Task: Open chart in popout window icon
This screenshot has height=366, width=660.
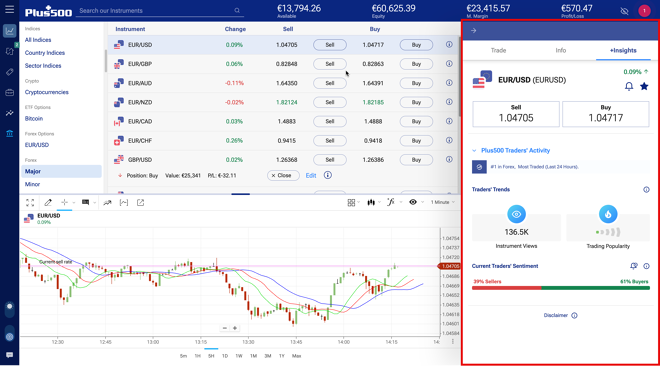Action: click(141, 202)
